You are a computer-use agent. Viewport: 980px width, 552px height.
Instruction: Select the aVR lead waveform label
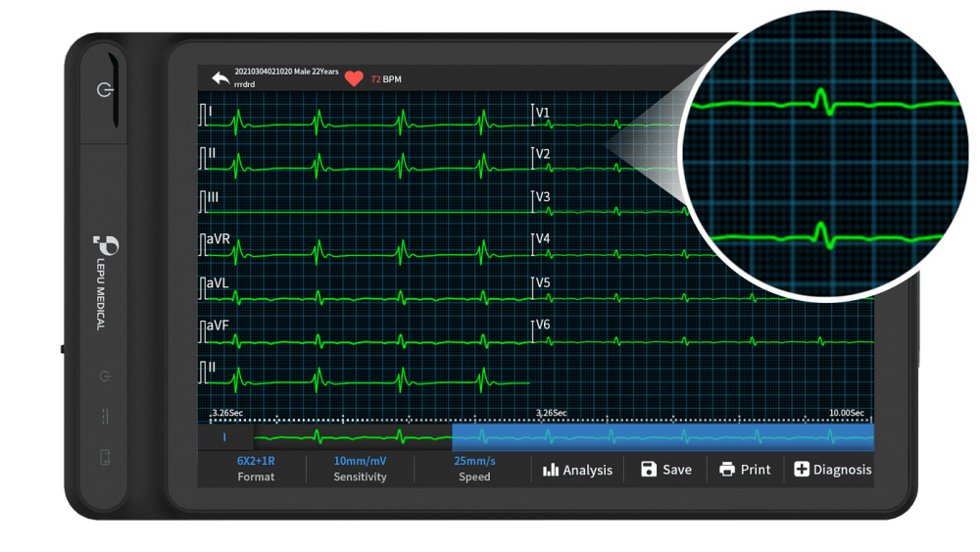coord(218,240)
